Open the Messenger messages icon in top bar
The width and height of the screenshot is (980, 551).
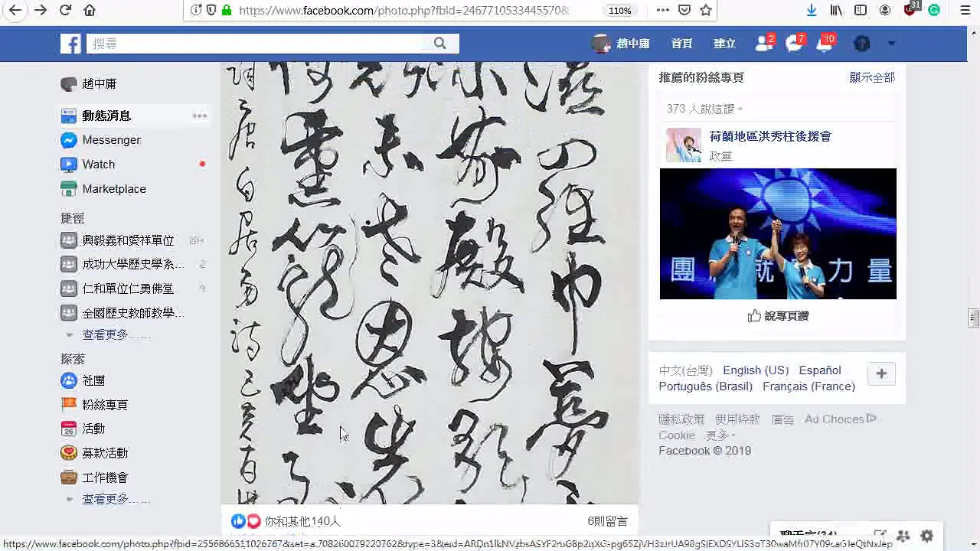coord(794,44)
